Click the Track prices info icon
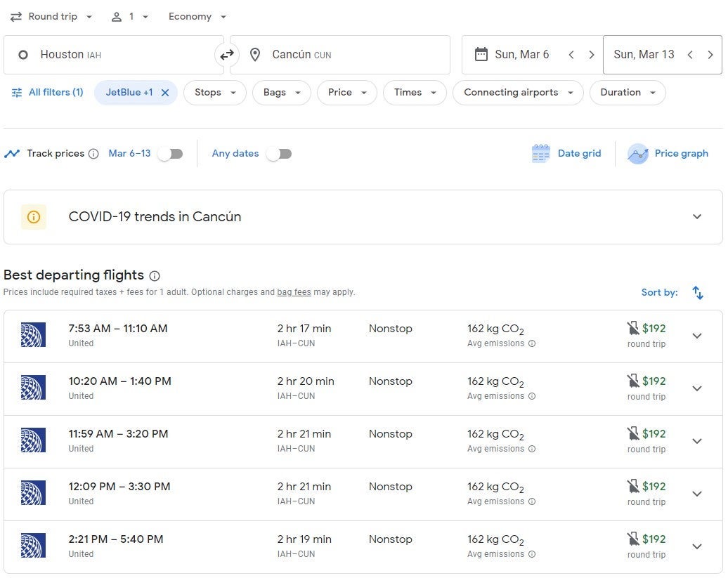Screen dimensions: 728x578 93,154
